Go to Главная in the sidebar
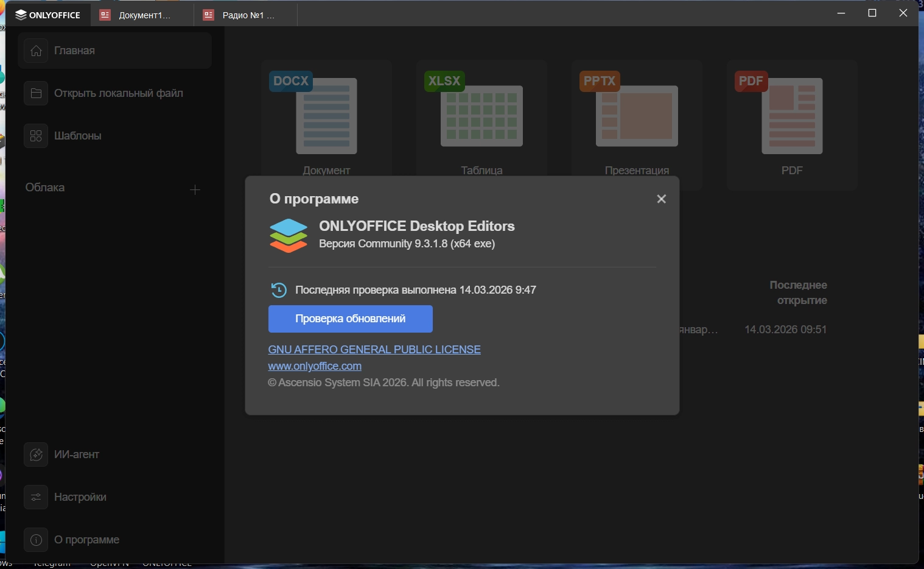This screenshot has height=569, width=924. [114, 51]
